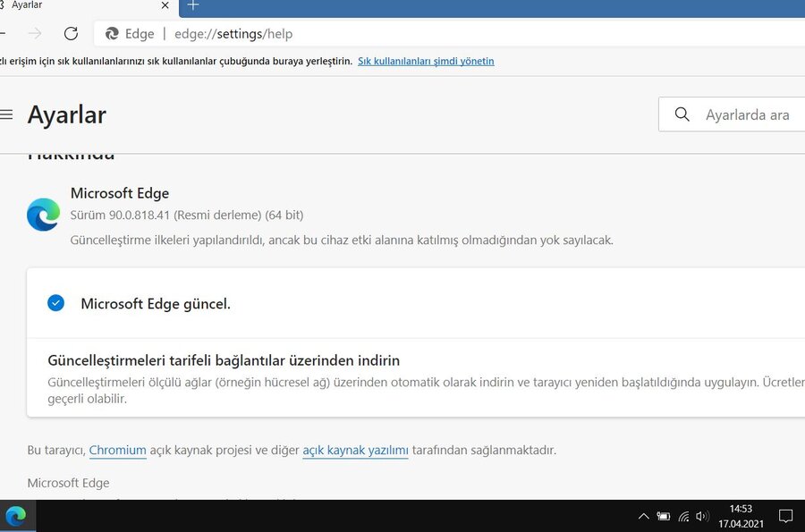Click the 'Ayarlarda ara' search field
Image resolution: width=805 pixels, height=532 pixels.
732,114
